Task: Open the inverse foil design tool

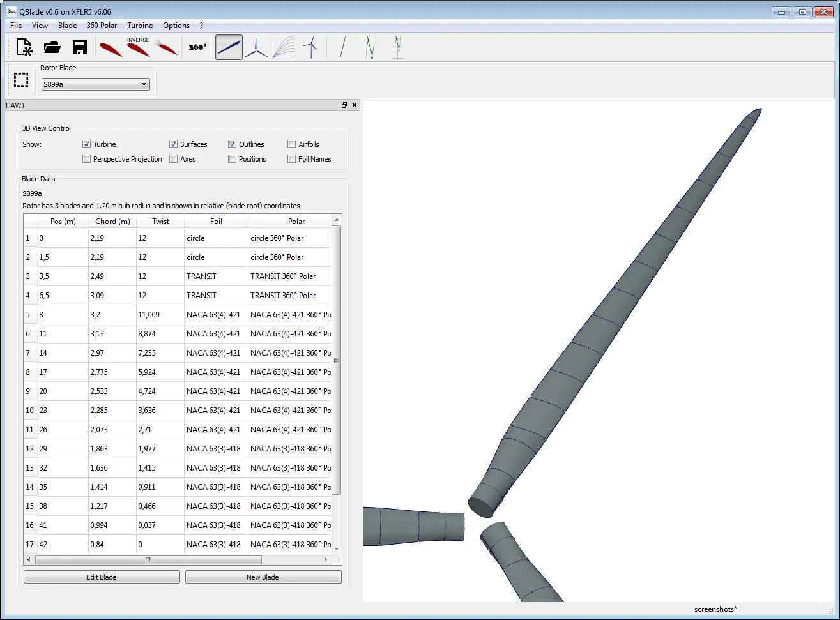Action: 138,45
